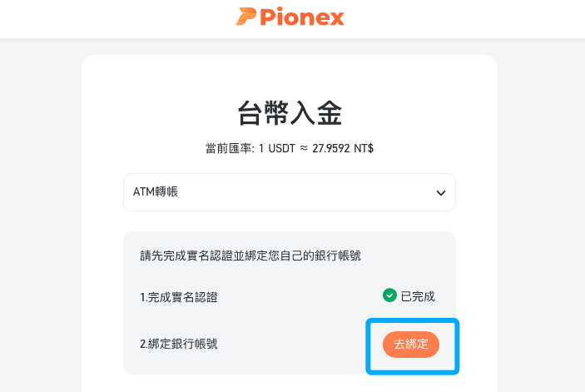Click the orange Pionex logo mark

(246, 17)
